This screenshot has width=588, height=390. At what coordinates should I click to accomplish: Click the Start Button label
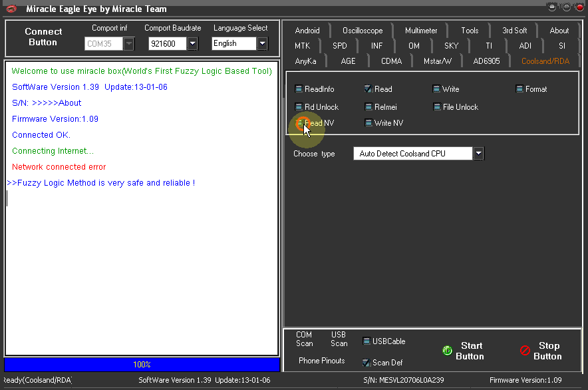click(x=470, y=351)
